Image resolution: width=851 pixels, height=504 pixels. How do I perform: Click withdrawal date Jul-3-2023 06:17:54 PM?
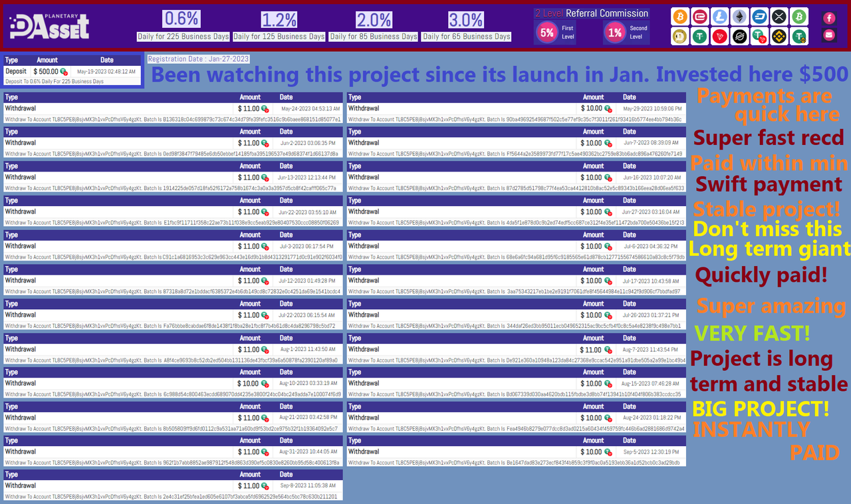click(x=308, y=246)
